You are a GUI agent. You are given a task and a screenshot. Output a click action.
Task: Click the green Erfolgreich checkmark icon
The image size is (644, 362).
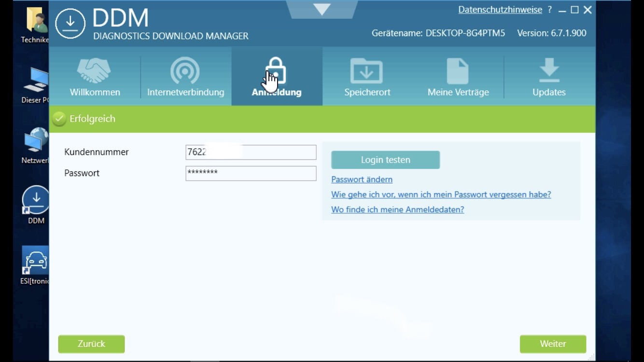pos(59,119)
